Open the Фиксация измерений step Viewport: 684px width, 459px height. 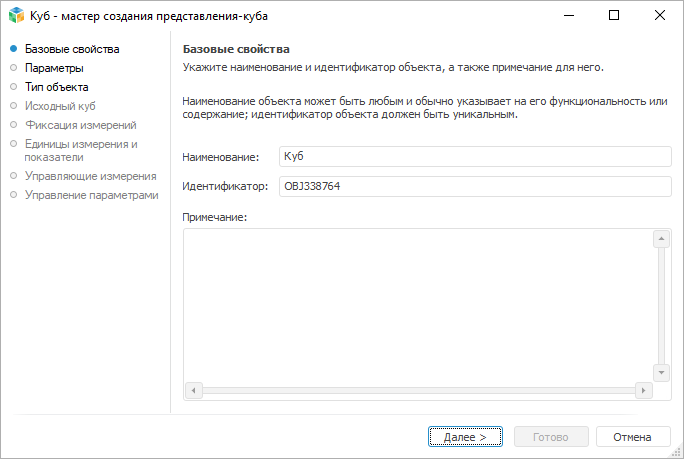(80, 125)
